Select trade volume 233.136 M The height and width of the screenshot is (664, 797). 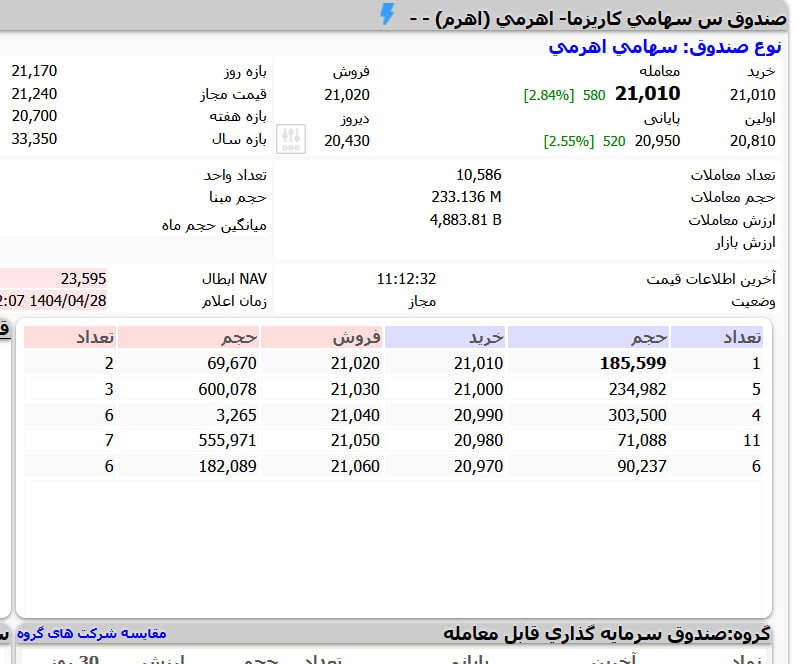pos(467,197)
